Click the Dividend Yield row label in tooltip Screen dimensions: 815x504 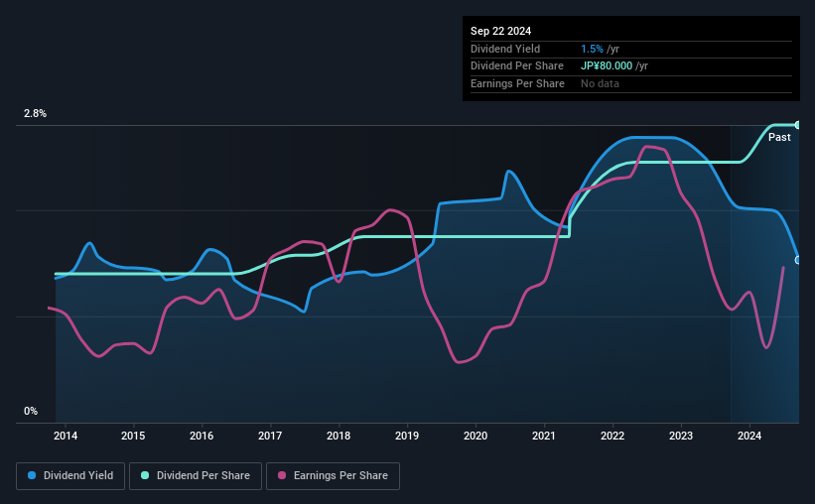505,49
